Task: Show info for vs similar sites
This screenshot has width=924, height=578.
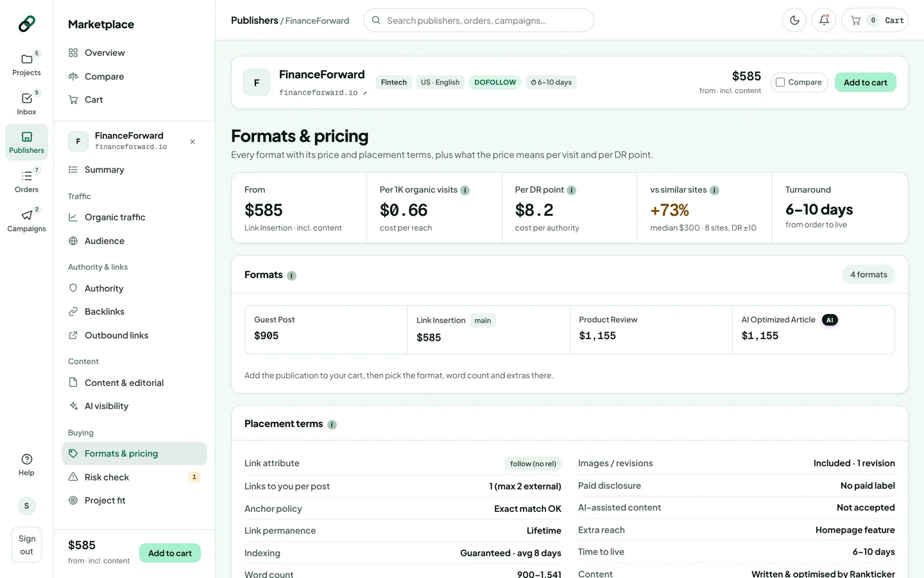Action: pos(714,190)
